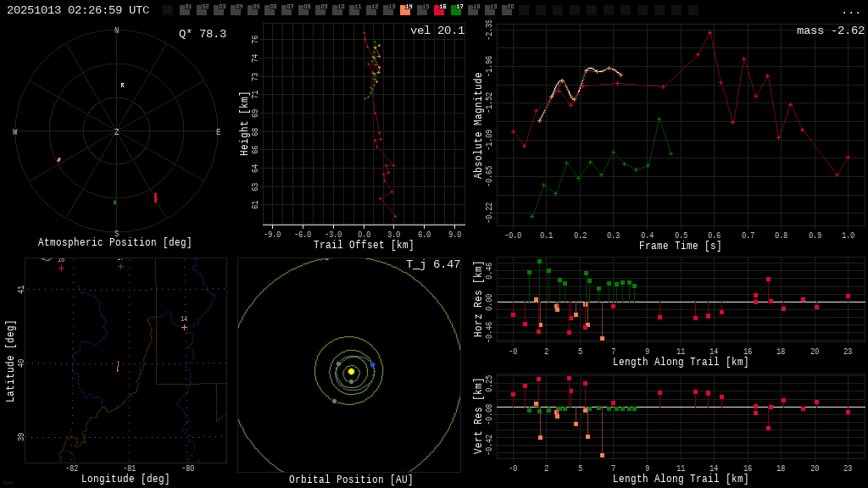Click the blue Earth dot in orbit
868x488 pixels.
pyautogui.click(x=372, y=364)
